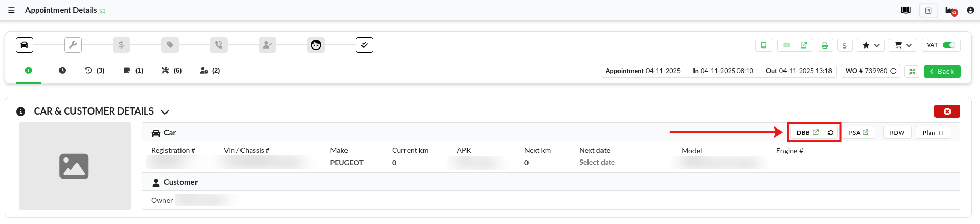The height and width of the screenshot is (224, 980).
Task: Expand the shopping cart dropdown
Action: [903, 45]
